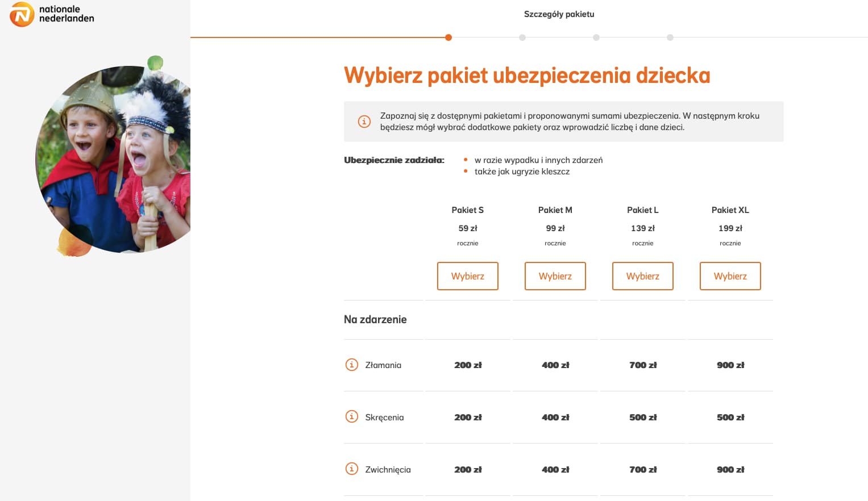Click the Pakiet L column heading
Screen dimensions: 868x501
(643, 210)
